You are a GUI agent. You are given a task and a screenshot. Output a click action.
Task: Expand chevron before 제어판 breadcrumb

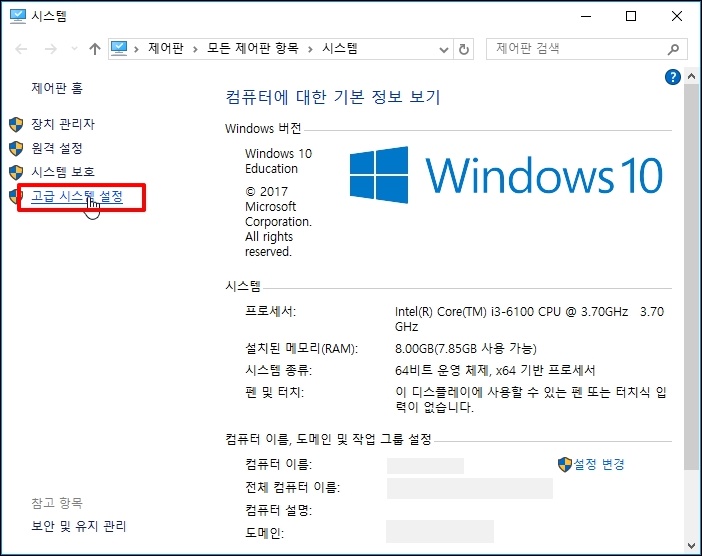136,49
